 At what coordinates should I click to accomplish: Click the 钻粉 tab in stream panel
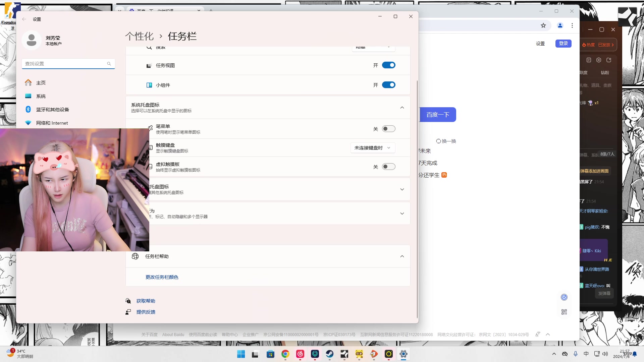point(605,73)
